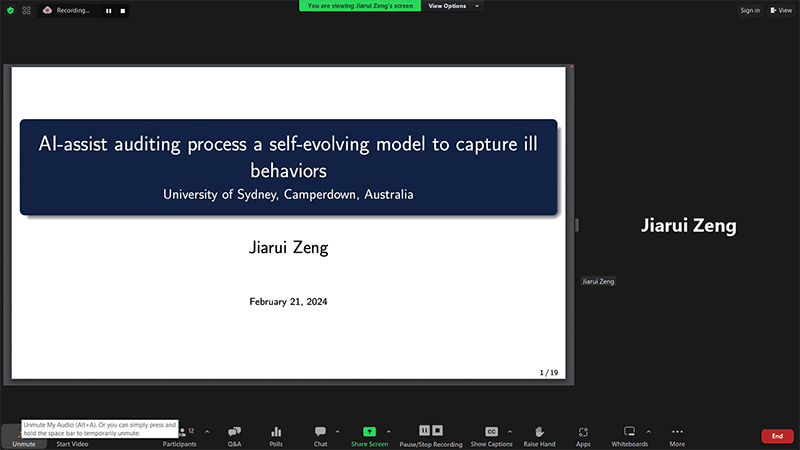Viewport: 800px width, 450px height.
Task: Toggle Show Captions on
Action: 491,435
